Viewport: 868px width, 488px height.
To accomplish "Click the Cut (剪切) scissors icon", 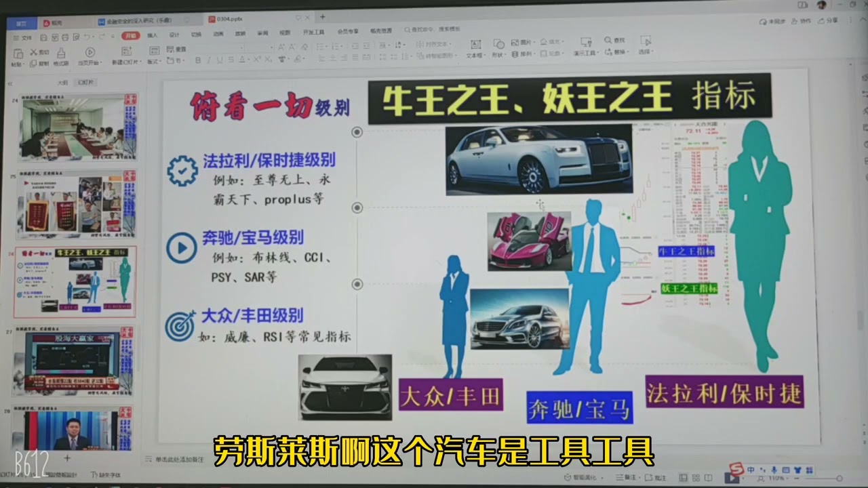I will [34, 52].
